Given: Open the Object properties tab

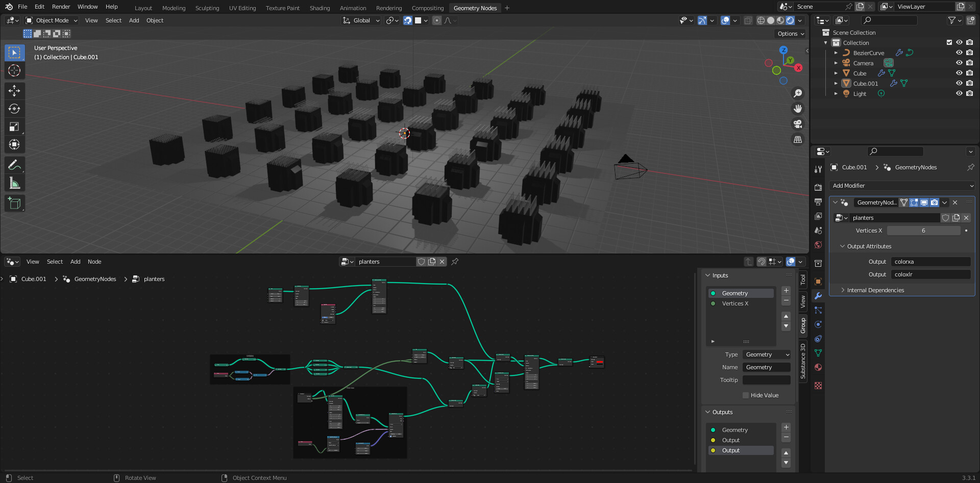Looking at the screenshot, I should click(x=818, y=282).
